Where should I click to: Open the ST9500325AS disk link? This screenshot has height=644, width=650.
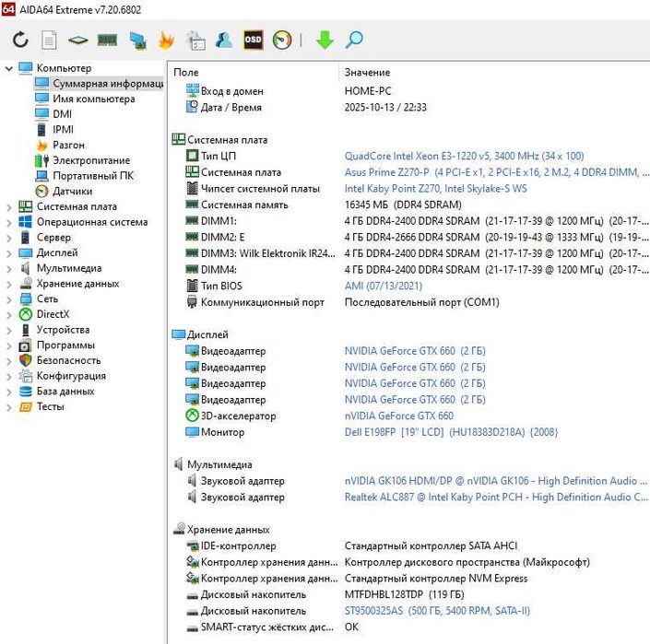click(437, 611)
